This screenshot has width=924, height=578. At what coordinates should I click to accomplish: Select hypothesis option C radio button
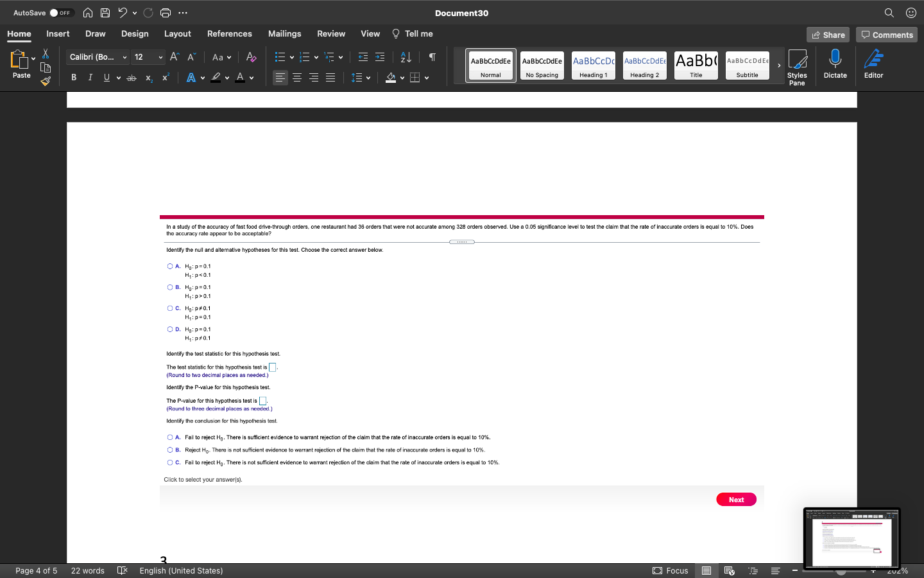click(170, 308)
